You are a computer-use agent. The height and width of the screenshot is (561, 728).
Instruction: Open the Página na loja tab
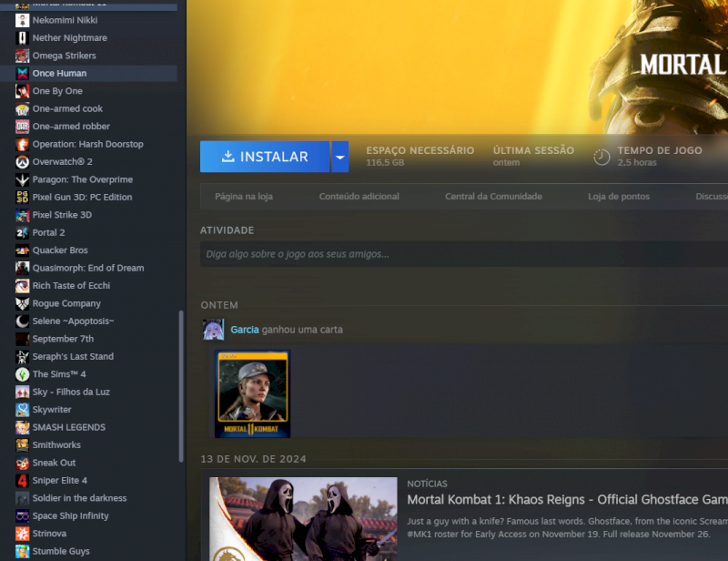(x=243, y=197)
